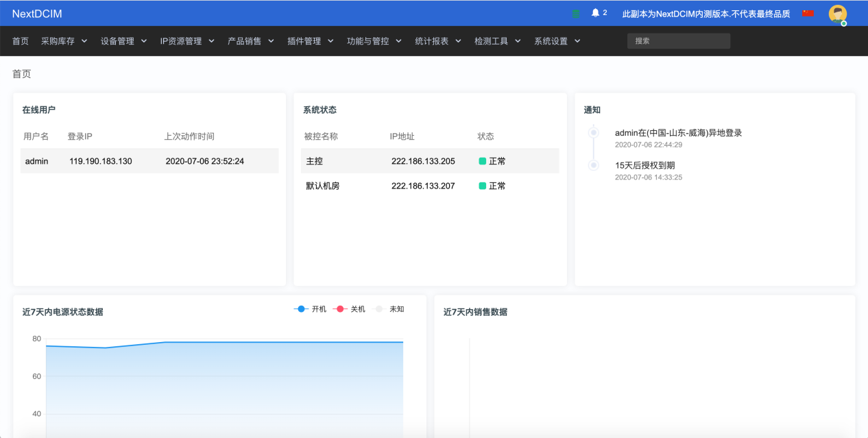This screenshot has height=438, width=868.
Task: Open notifications via the bell icon
Action: click(595, 13)
